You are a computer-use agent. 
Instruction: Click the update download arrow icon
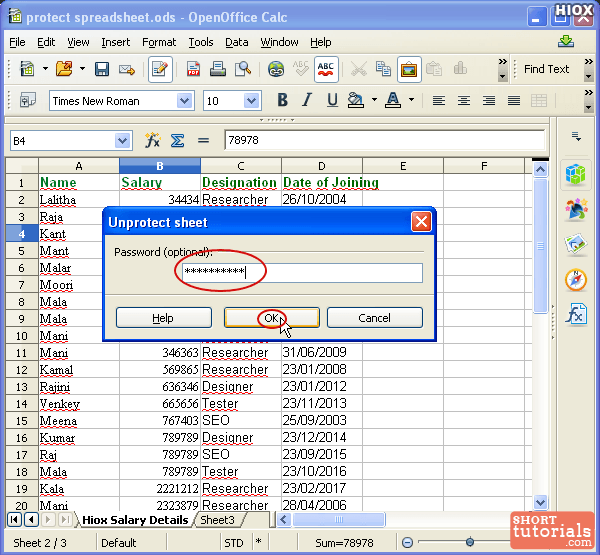pos(566,41)
